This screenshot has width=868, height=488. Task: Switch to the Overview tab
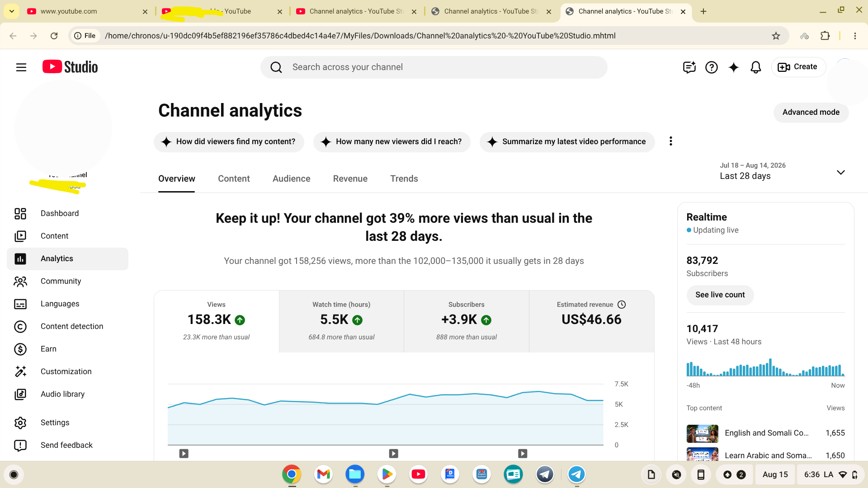(x=177, y=179)
